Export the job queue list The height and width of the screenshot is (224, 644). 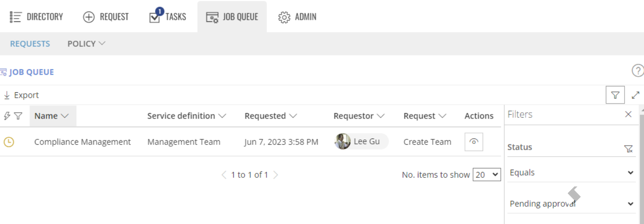tap(21, 95)
